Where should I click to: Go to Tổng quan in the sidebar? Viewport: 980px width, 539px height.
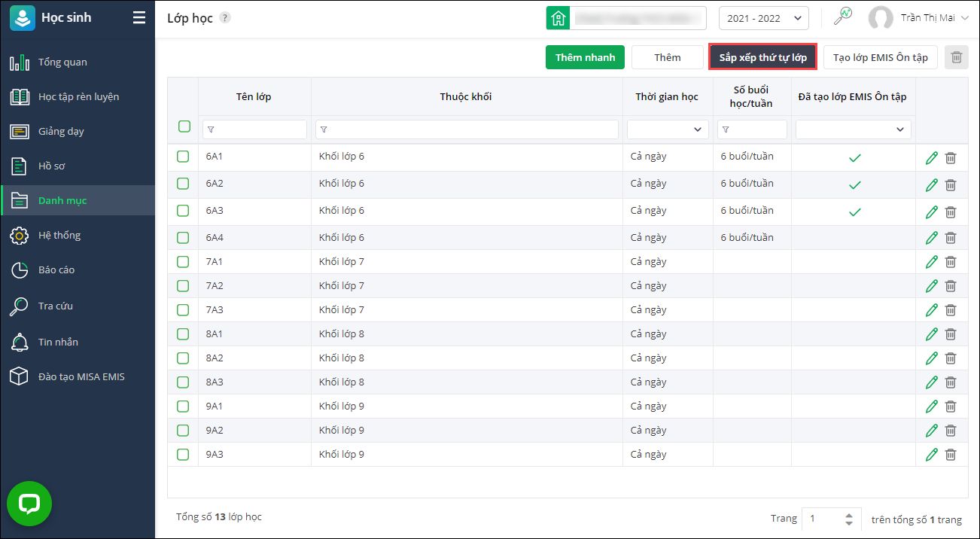click(x=62, y=62)
